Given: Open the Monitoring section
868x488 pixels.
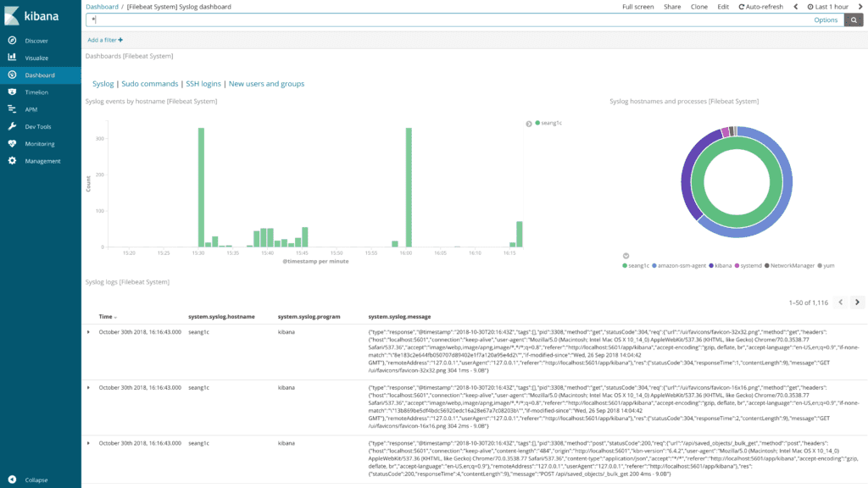Looking at the screenshot, I should 39,144.
